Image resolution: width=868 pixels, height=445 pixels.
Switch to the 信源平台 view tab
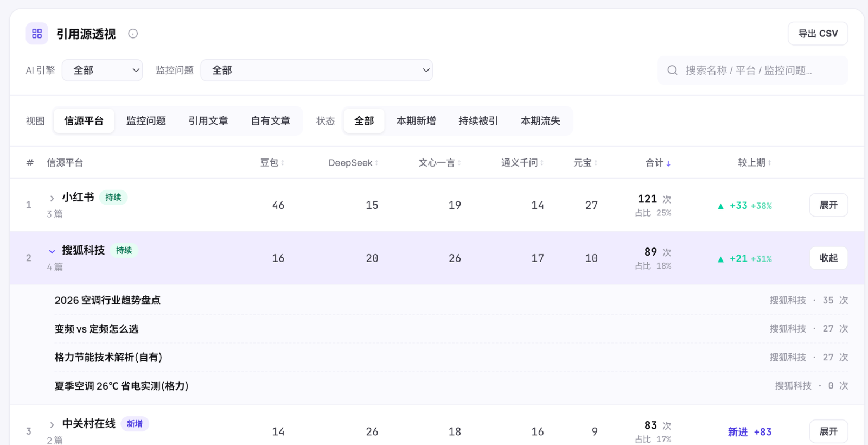[84, 120]
